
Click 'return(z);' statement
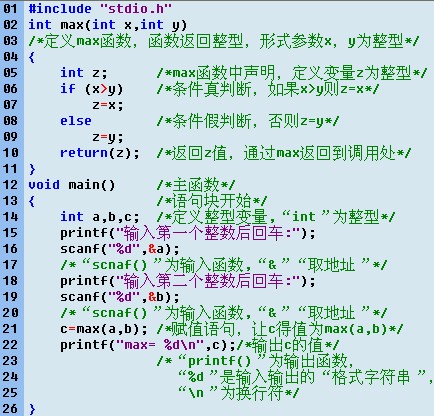100,153
